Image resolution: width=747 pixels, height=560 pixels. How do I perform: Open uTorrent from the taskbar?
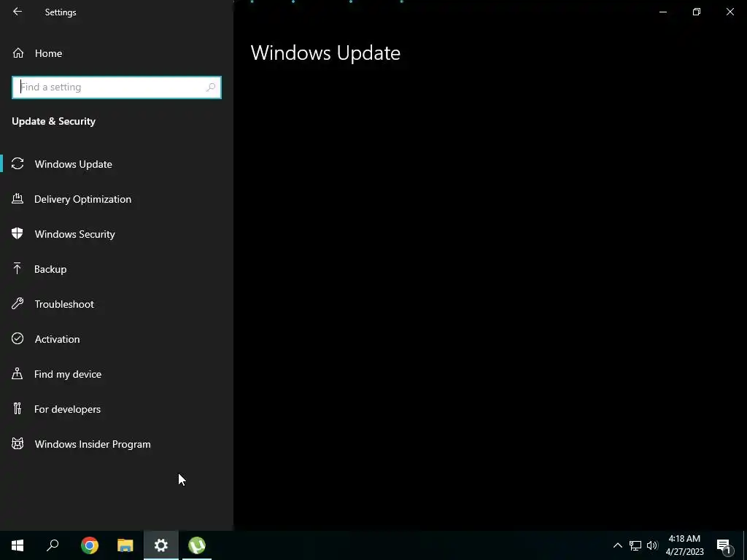[x=197, y=545]
